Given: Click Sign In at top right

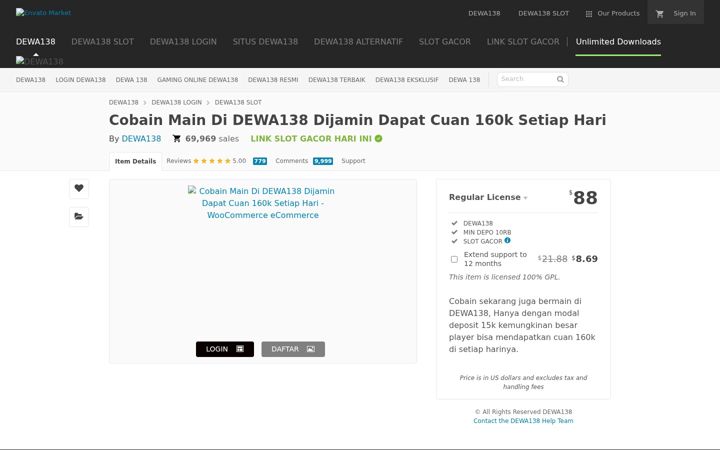Looking at the screenshot, I should click(x=684, y=13).
